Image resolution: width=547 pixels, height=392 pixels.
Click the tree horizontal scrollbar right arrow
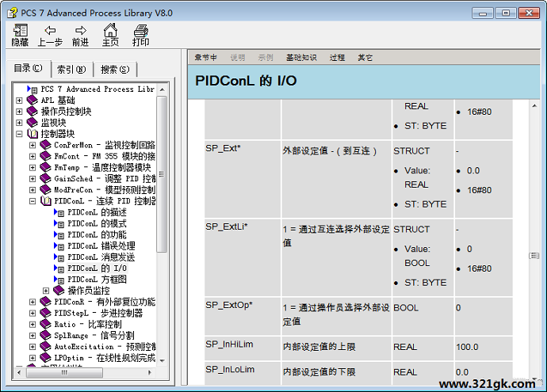149,372
